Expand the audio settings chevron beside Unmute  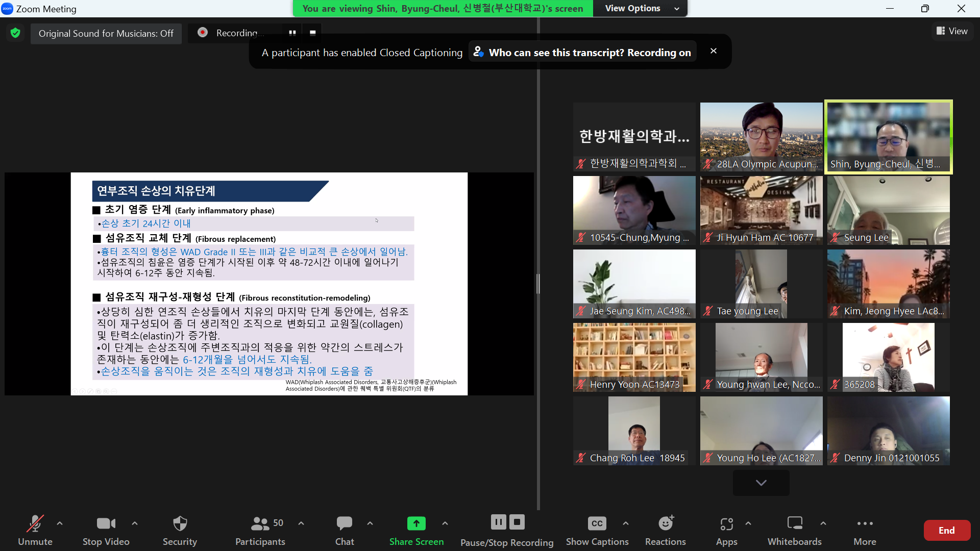60,523
